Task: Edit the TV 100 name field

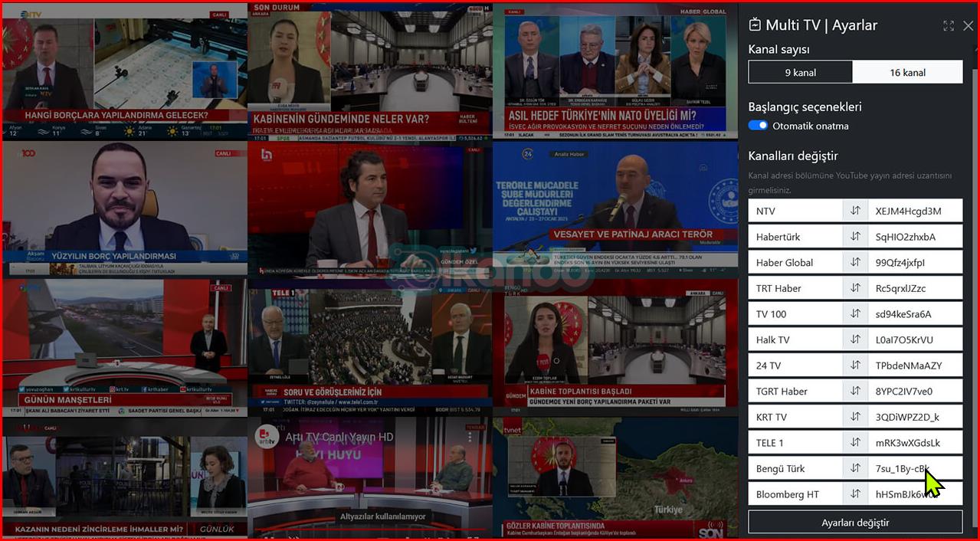Action: (795, 313)
